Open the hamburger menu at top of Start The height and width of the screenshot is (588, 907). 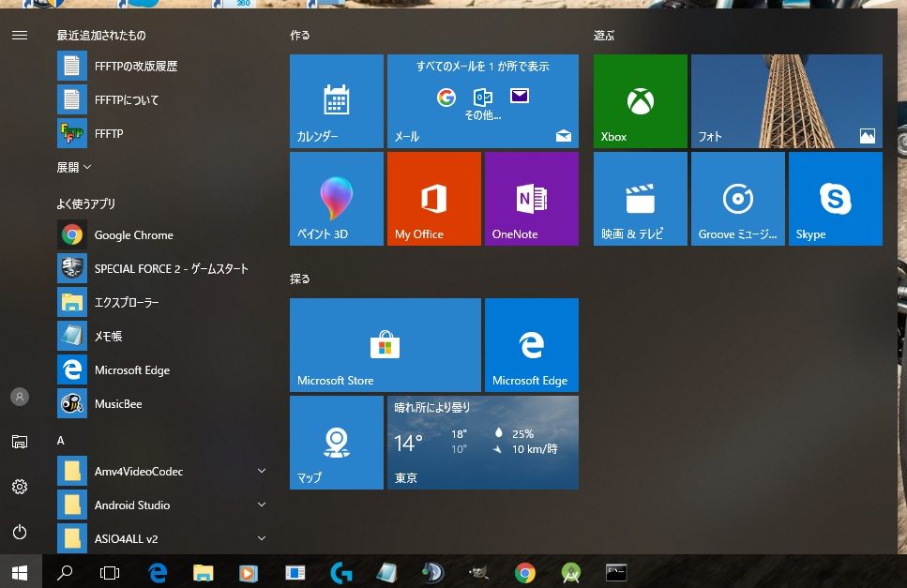pos(20,36)
